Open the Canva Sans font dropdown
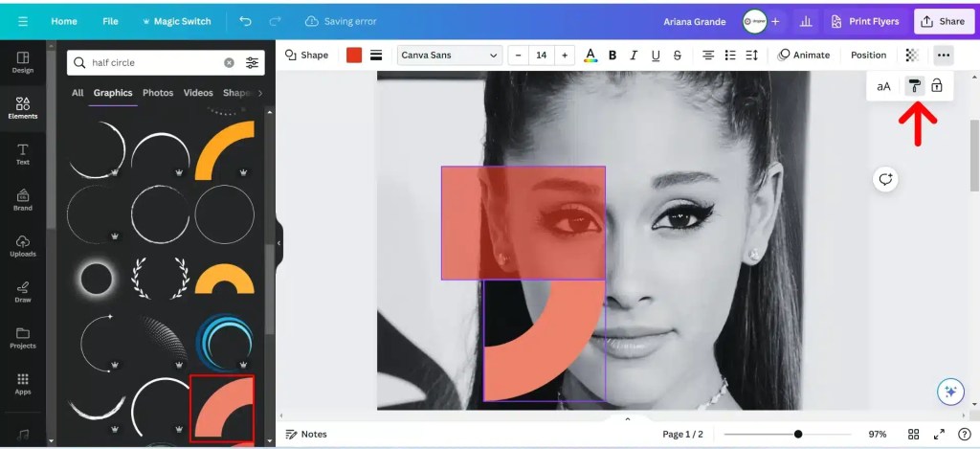The height and width of the screenshot is (449, 980). (449, 56)
